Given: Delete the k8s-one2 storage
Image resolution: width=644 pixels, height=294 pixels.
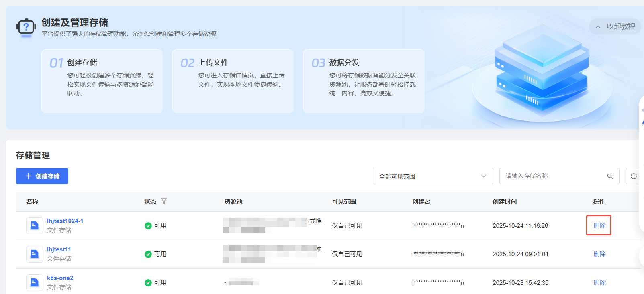Looking at the screenshot, I should tap(599, 283).
